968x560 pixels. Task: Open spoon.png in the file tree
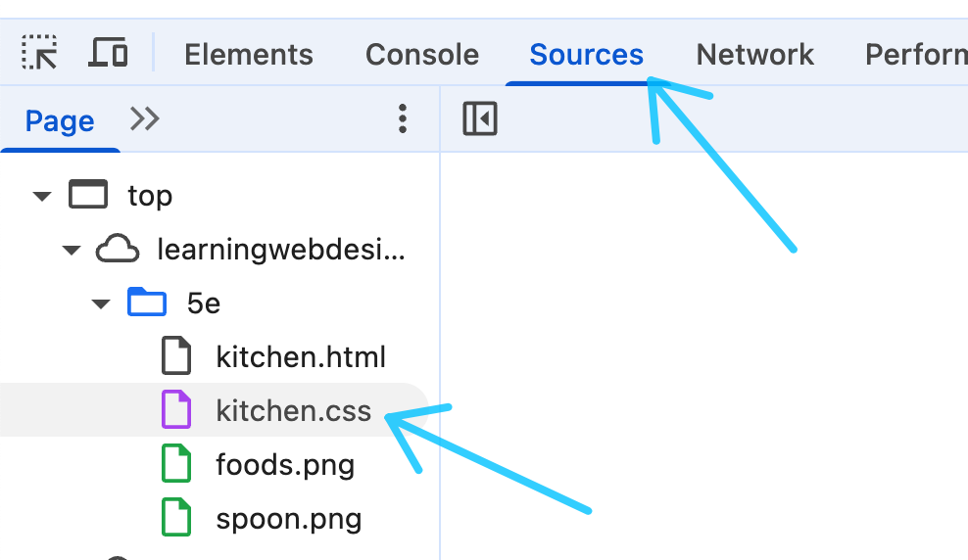coord(288,519)
